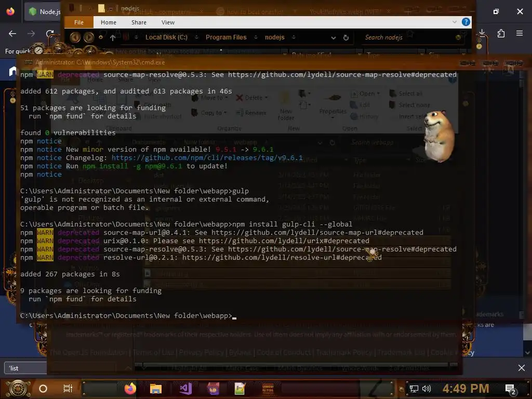
Task: Go forward in Firefox browser
Action: [31, 34]
